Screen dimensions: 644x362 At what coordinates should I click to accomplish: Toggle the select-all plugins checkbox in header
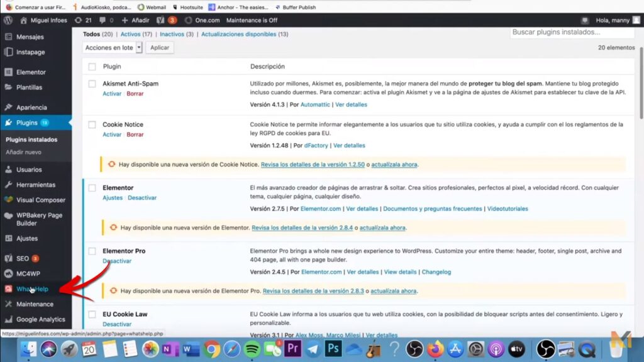92,67
